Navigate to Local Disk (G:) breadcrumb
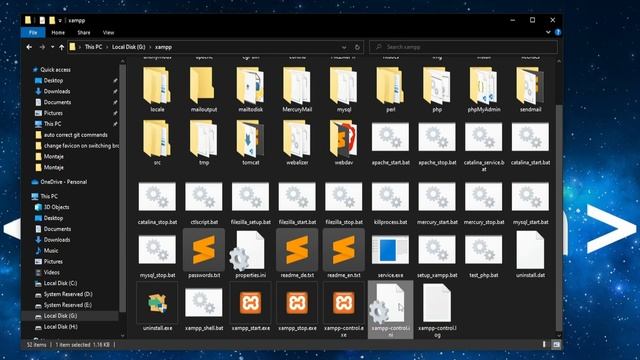The image size is (640, 360). coord(129,47)
